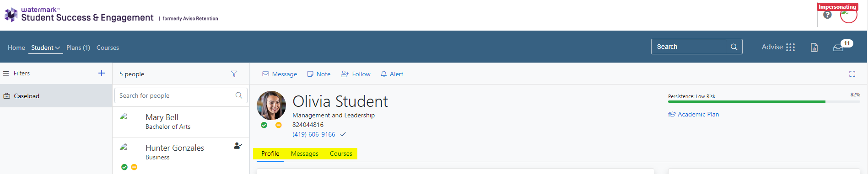Screen dimensions: 868x174
Task: Open the Courses profile tab
Action: tap(341, 153)
